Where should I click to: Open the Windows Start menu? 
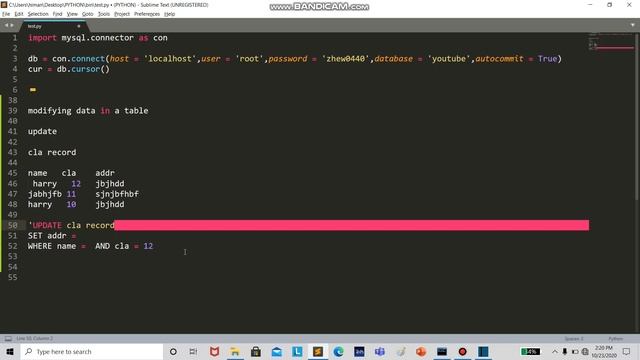pos(10,351)
